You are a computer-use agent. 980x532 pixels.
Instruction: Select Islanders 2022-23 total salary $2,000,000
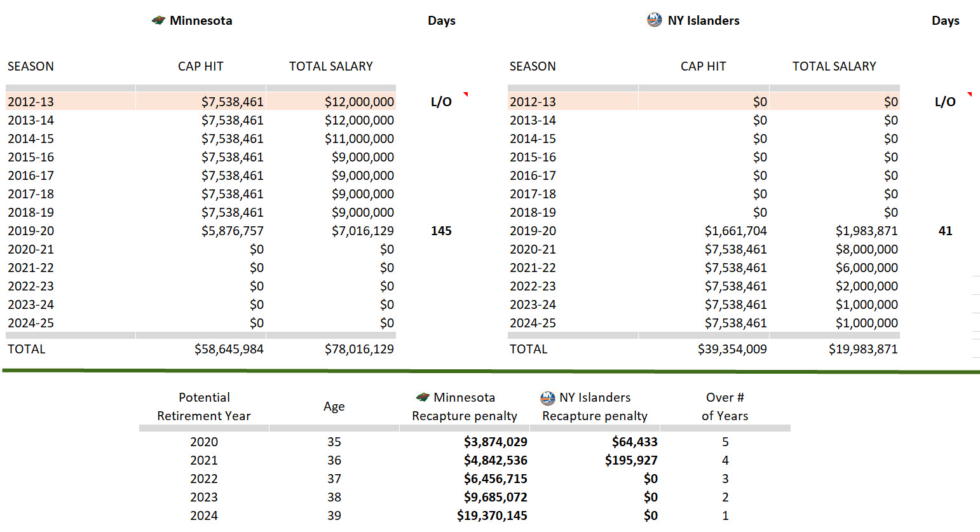pyautogui.click(x=867, y=286)
